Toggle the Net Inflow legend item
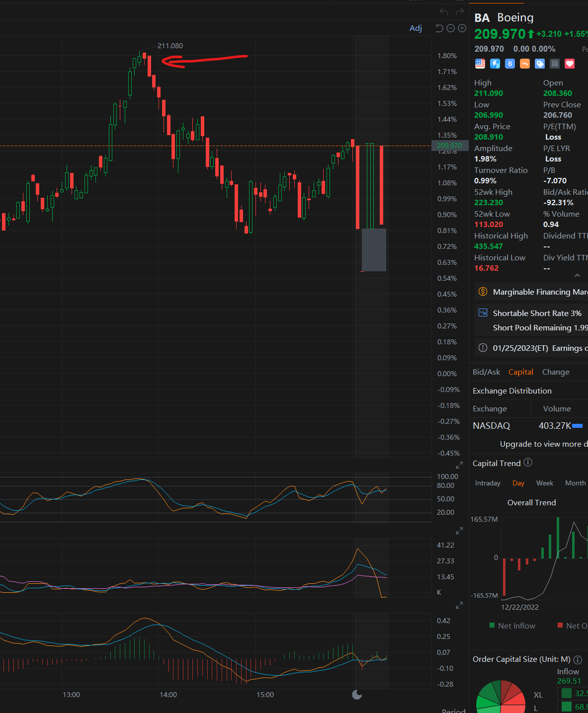The width and height of the screenshot is (588, 713). click(512, 626)
